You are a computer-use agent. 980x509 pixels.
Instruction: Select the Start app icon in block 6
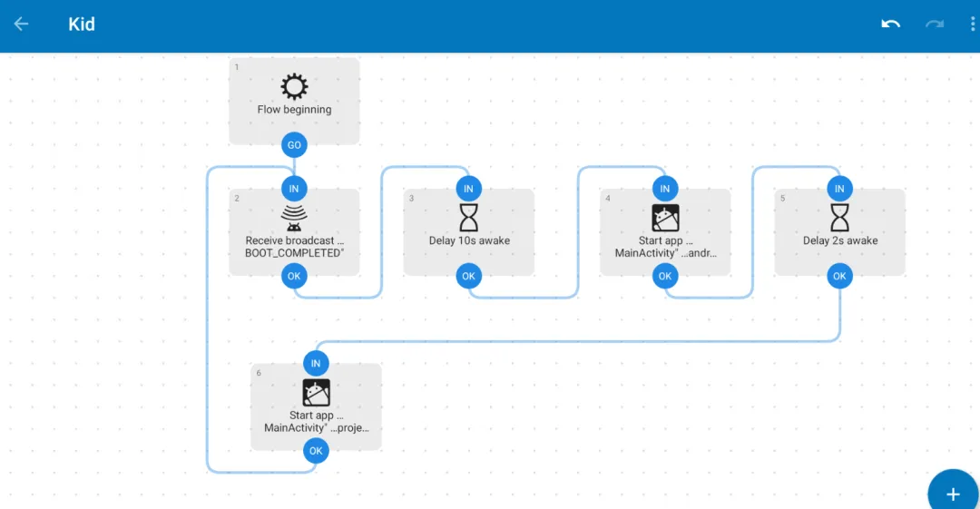[316, 393]
